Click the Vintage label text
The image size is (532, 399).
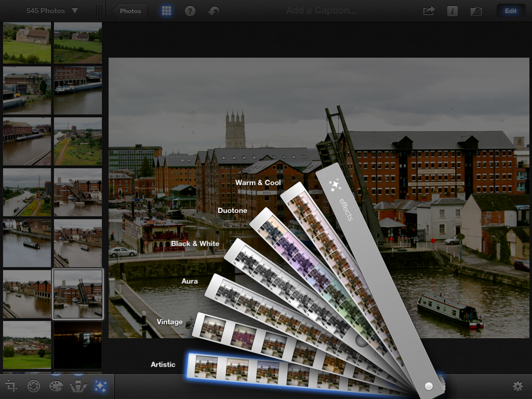tap(170, 322)
